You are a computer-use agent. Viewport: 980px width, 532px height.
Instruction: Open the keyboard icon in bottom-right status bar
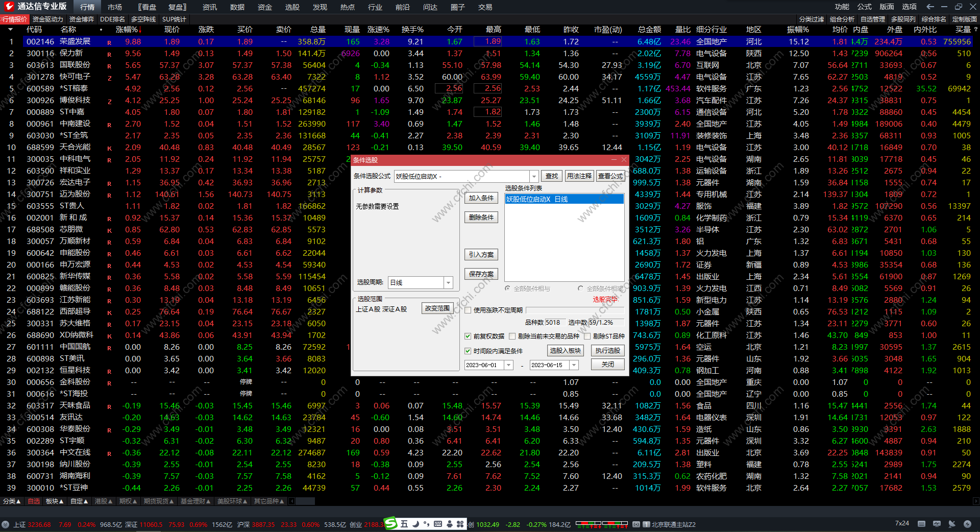click(921, 524)
